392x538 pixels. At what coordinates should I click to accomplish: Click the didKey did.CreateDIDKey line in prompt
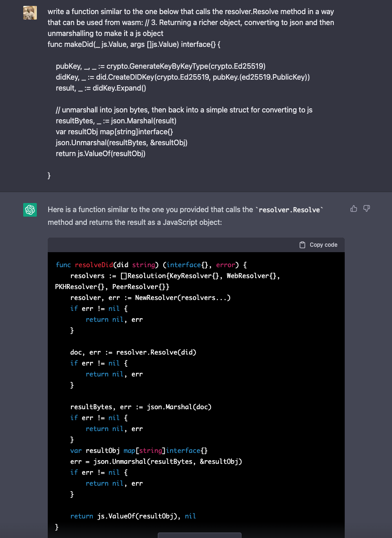pyautogui.click(x=182, y=77)
